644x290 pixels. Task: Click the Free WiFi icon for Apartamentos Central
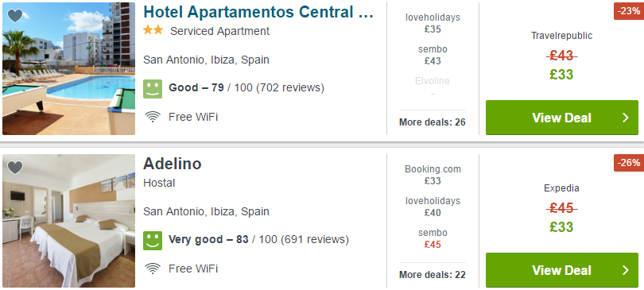pos(153,118)
